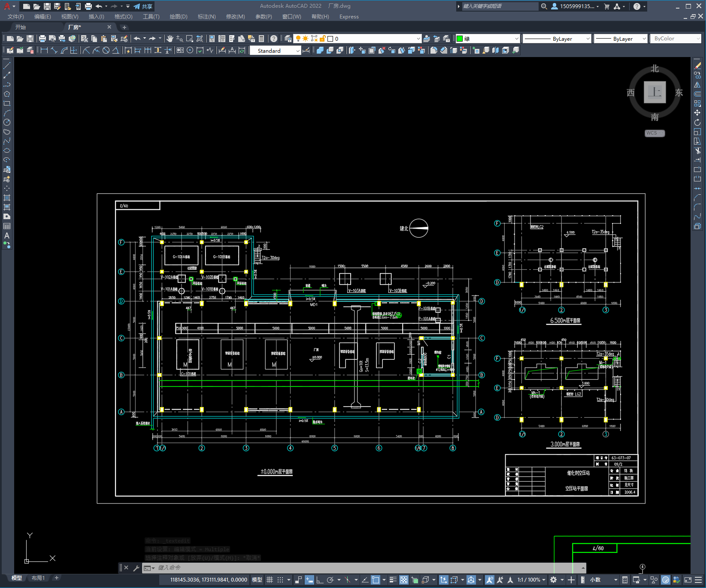
Task: Switch to the 开始 document tab
Action: pos(21,27)
